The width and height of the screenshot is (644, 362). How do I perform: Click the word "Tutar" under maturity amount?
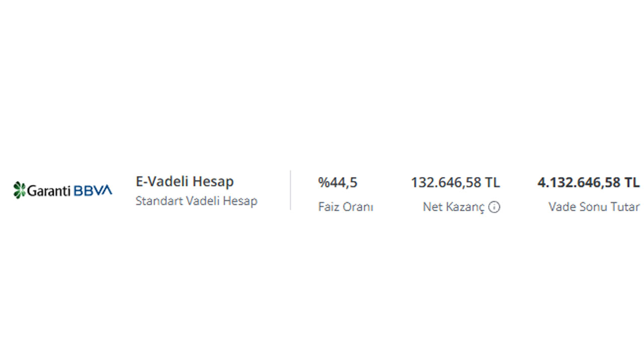tap(624, 207)
